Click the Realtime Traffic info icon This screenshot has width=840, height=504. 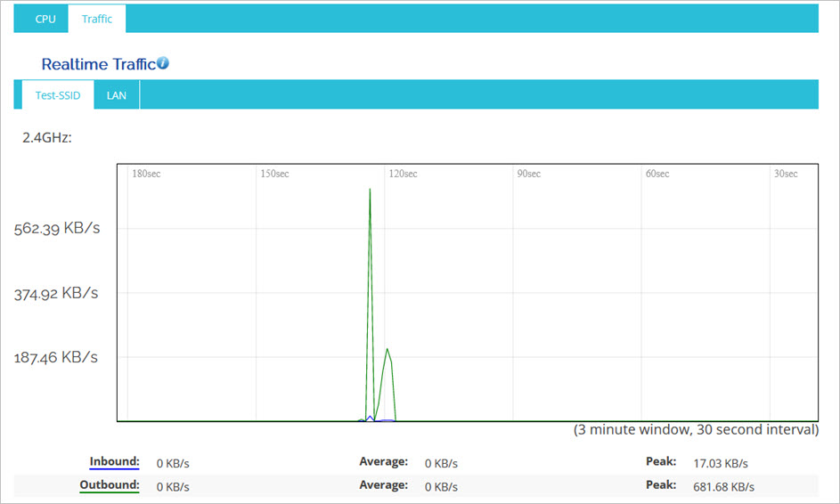[163, 62]
